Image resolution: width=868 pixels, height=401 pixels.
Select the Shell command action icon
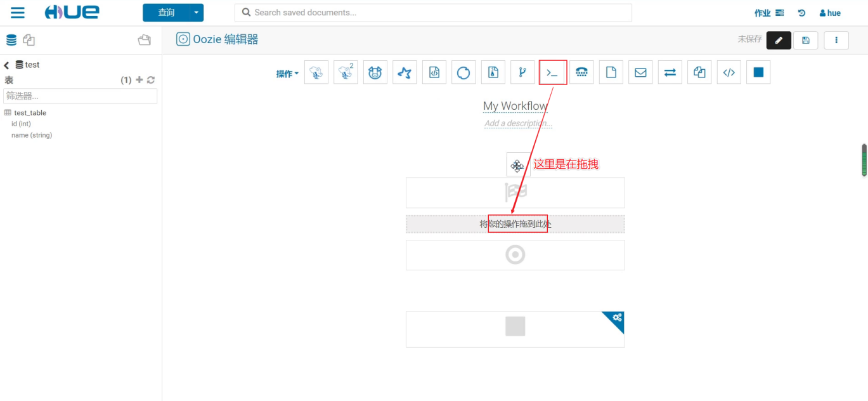[552, 72]
